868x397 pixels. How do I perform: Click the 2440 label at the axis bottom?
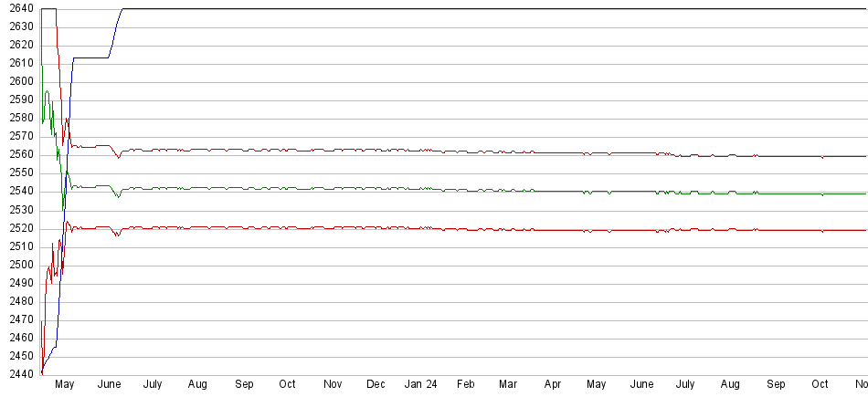[21, 374]
